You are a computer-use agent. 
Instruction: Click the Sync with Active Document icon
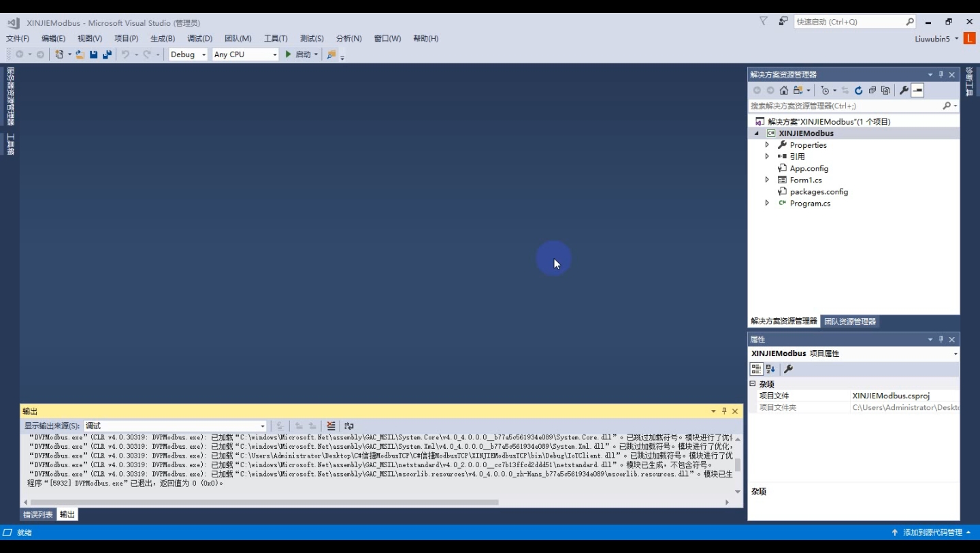tap(845, 90)
